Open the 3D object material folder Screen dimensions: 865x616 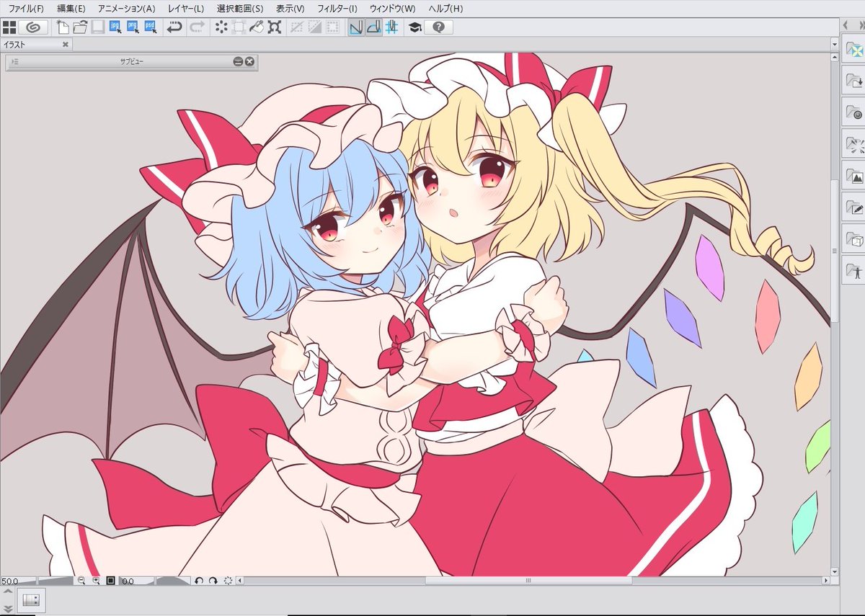[x=855, y=238]
